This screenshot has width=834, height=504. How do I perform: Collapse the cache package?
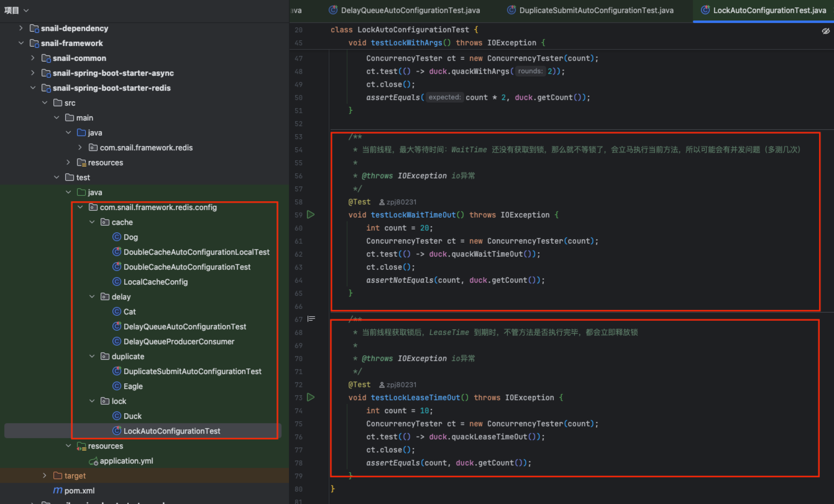pyautogui.click(x=92, y=222)
